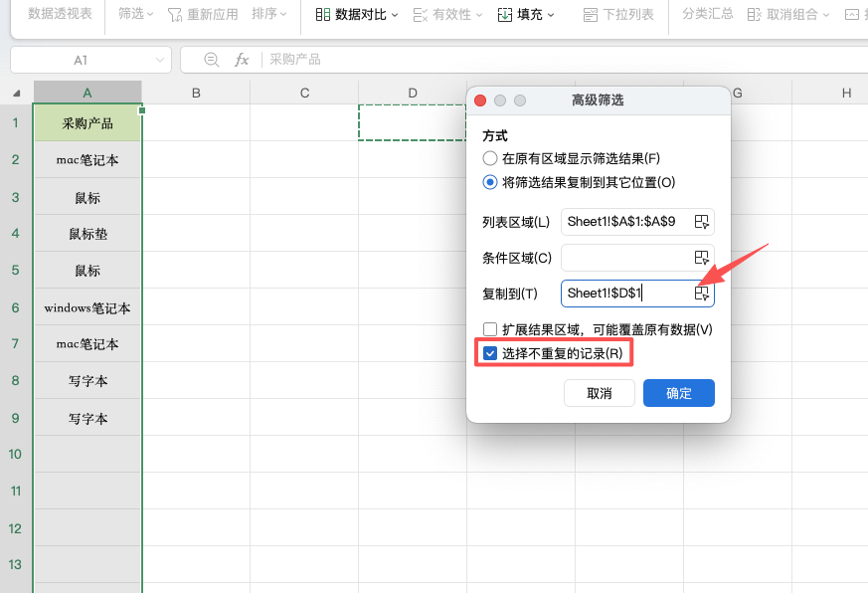Click the range picker icon for 列表区域
The height and width of the screenshot is (593, 868).
701,222
